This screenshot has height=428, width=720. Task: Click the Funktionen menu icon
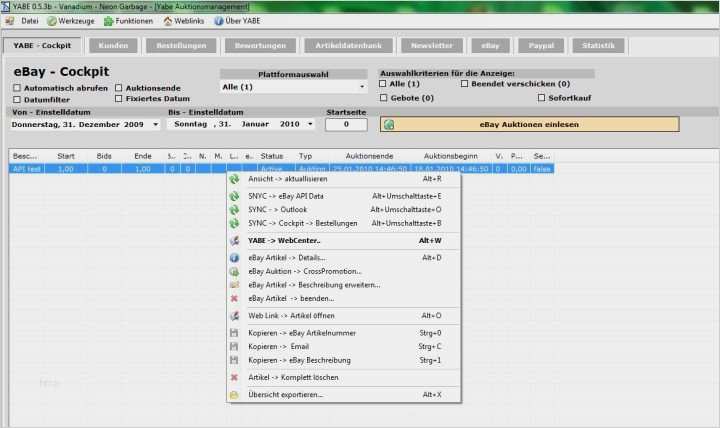pyautogui.click(x=108, y=21)
